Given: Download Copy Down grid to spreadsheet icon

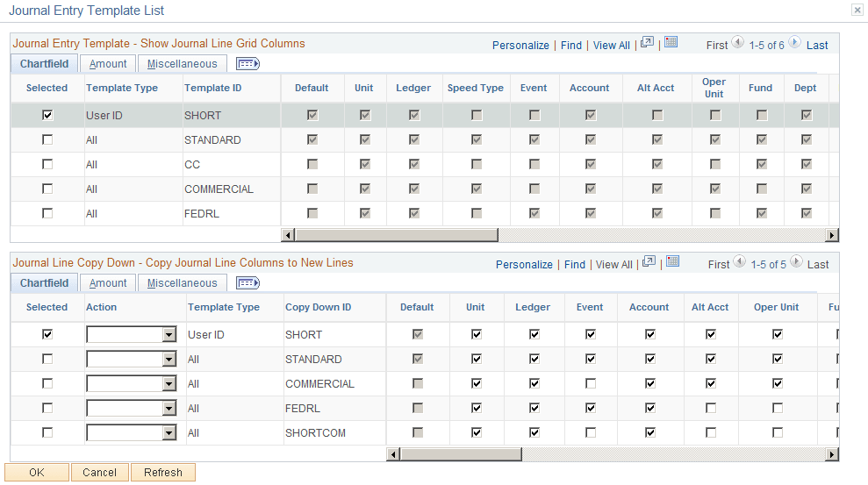Looking at the screenshot, I should (x=672, y=261).
